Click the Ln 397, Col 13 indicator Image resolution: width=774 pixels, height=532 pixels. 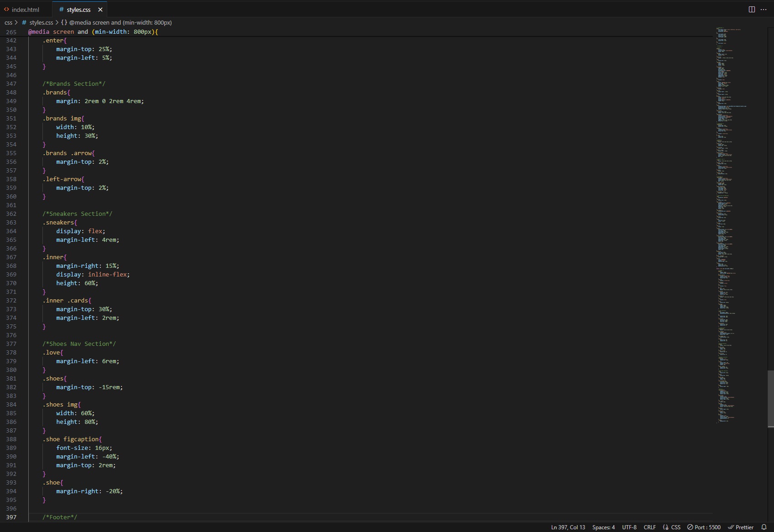pos(568,527)
